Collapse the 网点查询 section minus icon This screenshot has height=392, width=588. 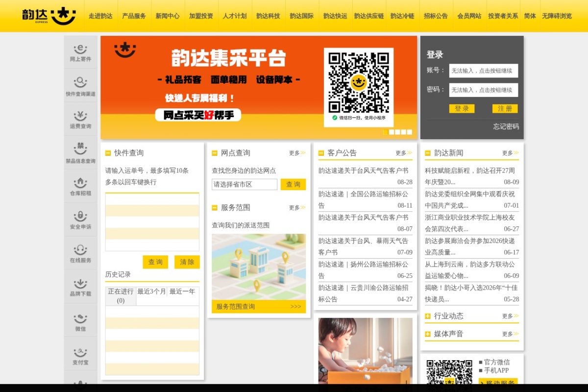214,153
